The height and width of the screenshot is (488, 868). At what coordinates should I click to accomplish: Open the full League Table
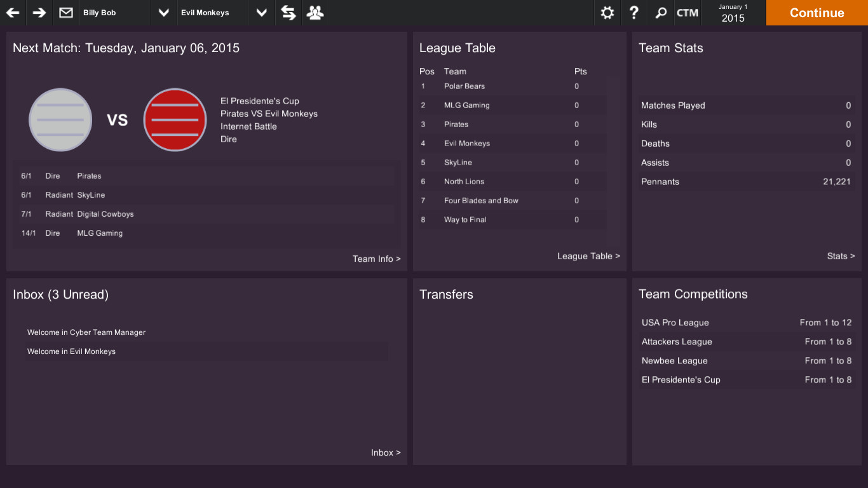[x=588, y=256]
